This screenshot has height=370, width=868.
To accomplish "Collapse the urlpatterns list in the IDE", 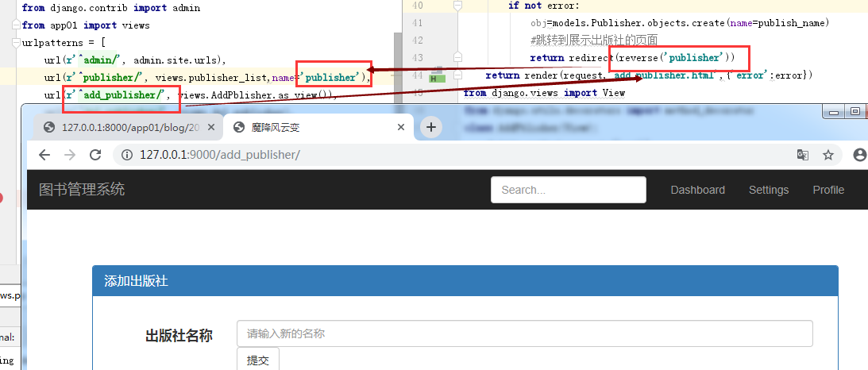I will 16,43.
